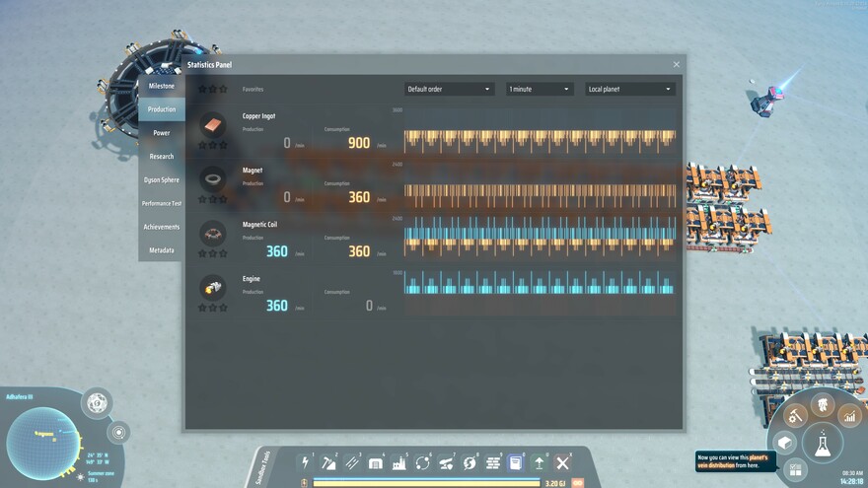Open the Local planet scope dropdown
This screenshot has width=868, height=488.
pos(630,89)
